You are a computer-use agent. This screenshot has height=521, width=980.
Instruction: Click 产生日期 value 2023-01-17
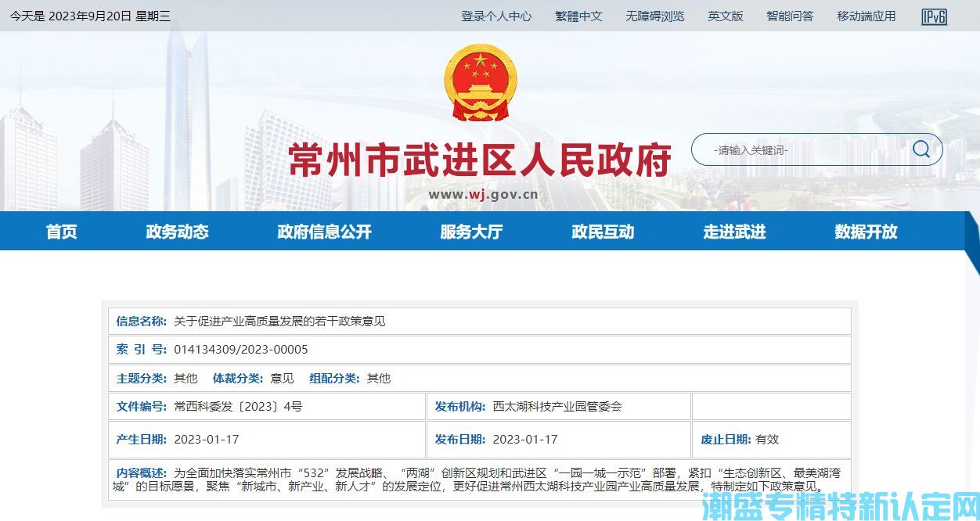(x=207, y=439)
